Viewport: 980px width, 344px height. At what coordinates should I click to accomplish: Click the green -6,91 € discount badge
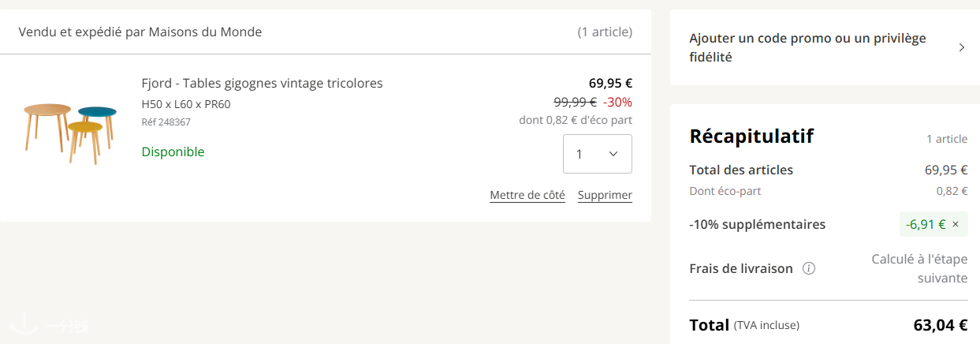925,224
